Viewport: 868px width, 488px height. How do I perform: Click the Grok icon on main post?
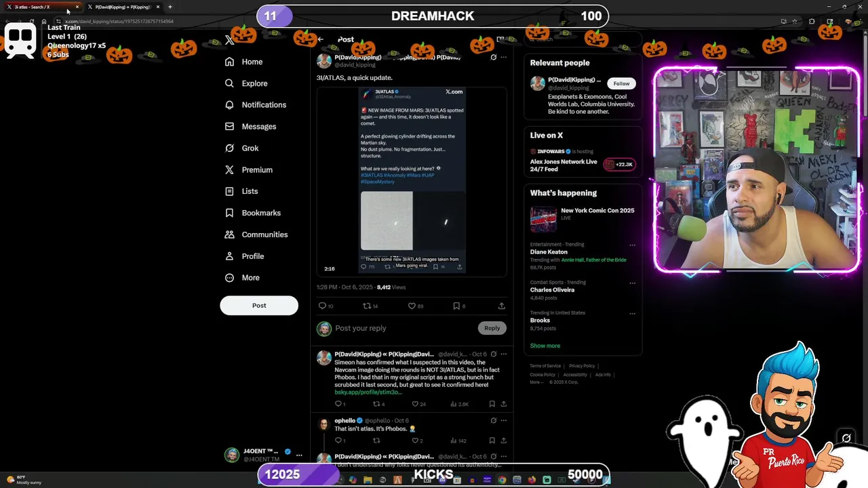[x=494, y=58]
